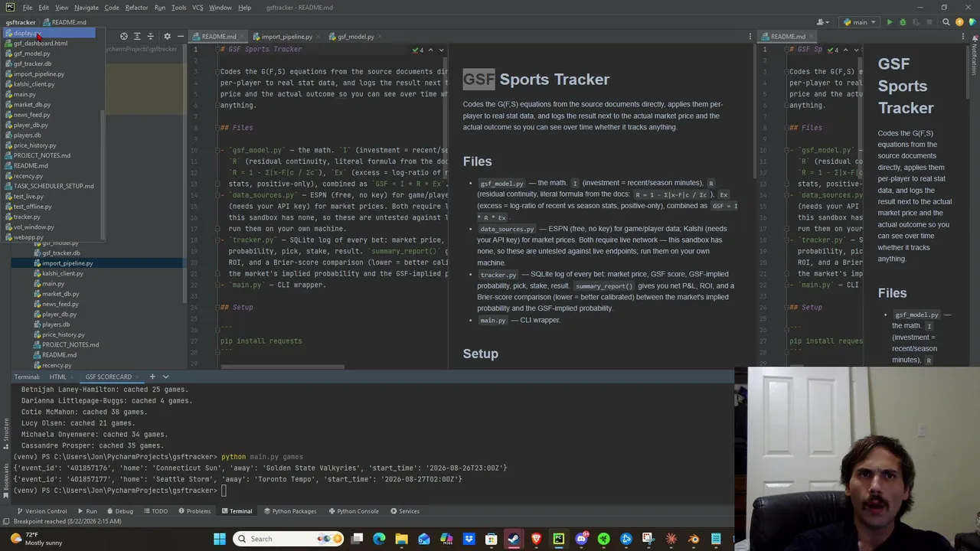Open the Version Control tool window
Image resolution: width=980 pixels, height=551 pixels.
[x=41, y=511]
